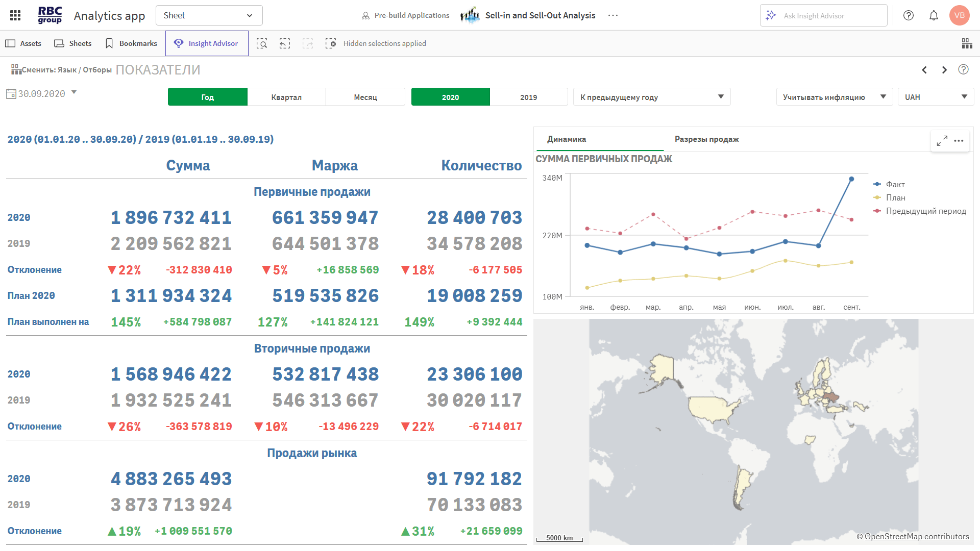Open the help question mark in top bar
The width and height of the screenshot is (980, 551).
coord(909,15)
